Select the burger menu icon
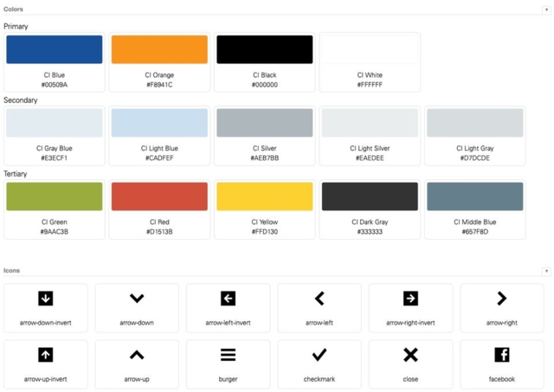 click(x=228, y=355)
